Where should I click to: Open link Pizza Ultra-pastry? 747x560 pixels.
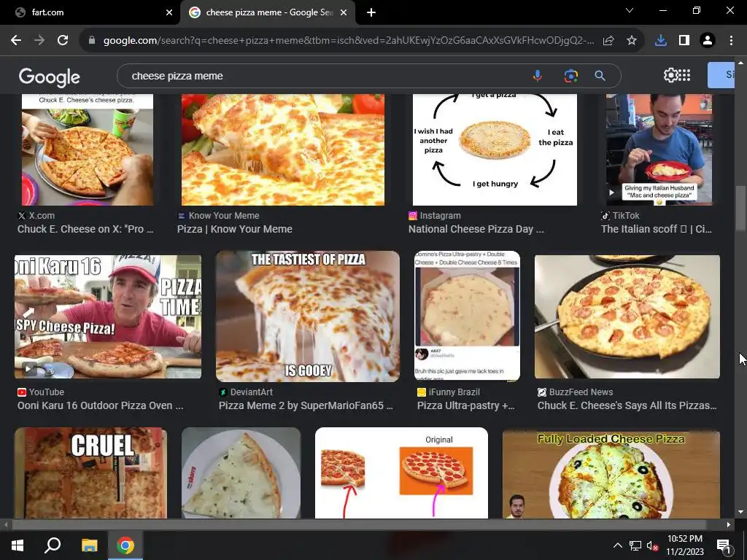(x=466, y=405)
